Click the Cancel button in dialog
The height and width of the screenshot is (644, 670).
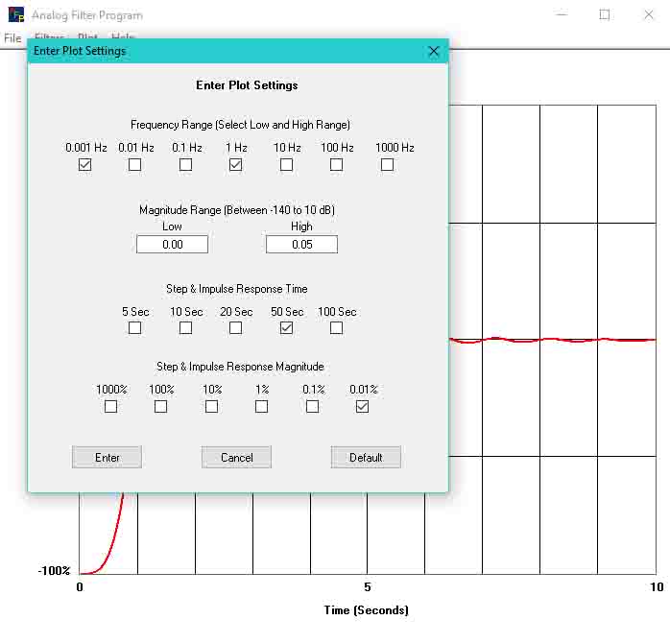point(236,457)
